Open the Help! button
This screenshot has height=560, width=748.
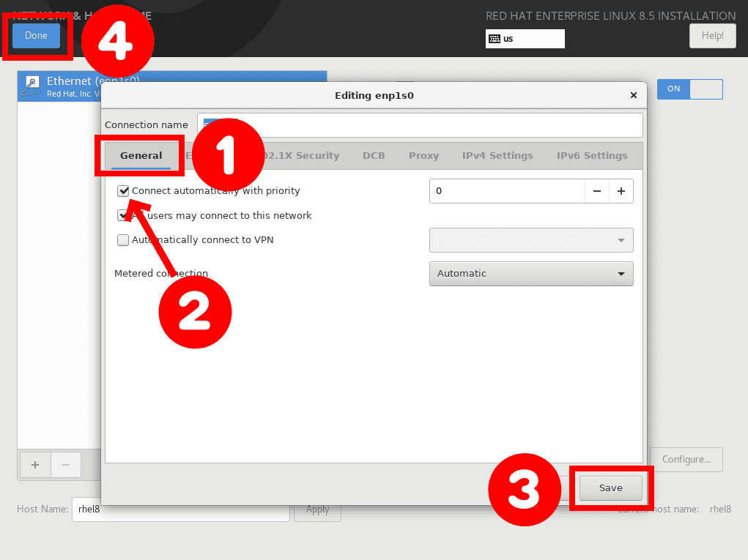coord(712,36)
